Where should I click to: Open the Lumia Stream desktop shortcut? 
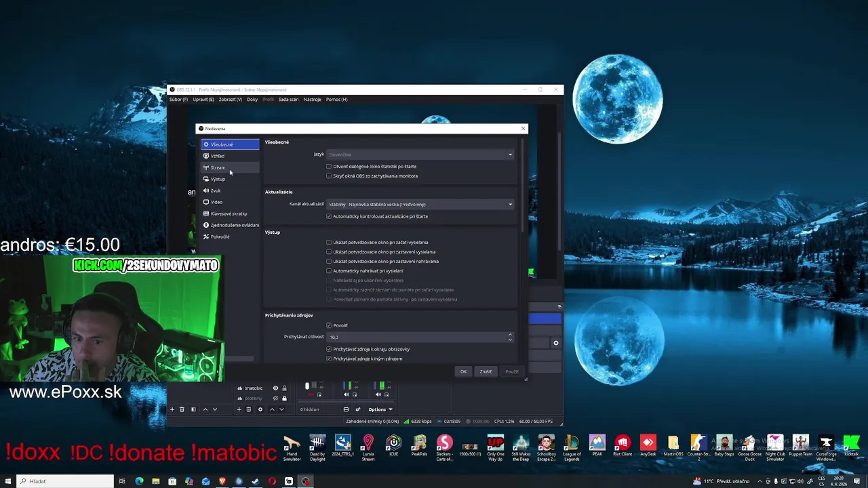[368, 448]
